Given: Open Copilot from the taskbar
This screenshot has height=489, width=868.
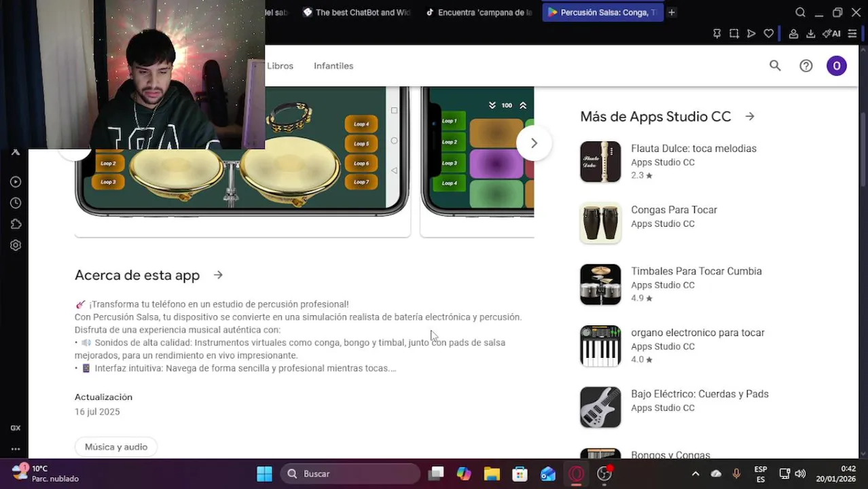Looking at the screenshot, I should pyautogui.click(x=464, y=473).
